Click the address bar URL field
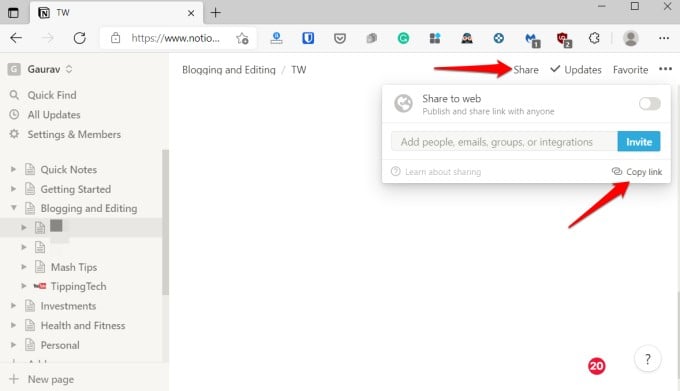680x391 pixels. click(x=175, y=38)
